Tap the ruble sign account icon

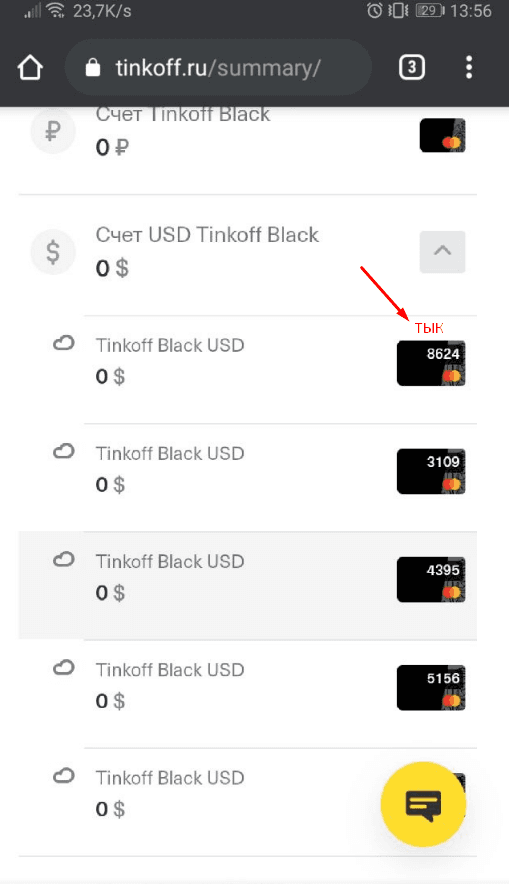coord(53,132)
